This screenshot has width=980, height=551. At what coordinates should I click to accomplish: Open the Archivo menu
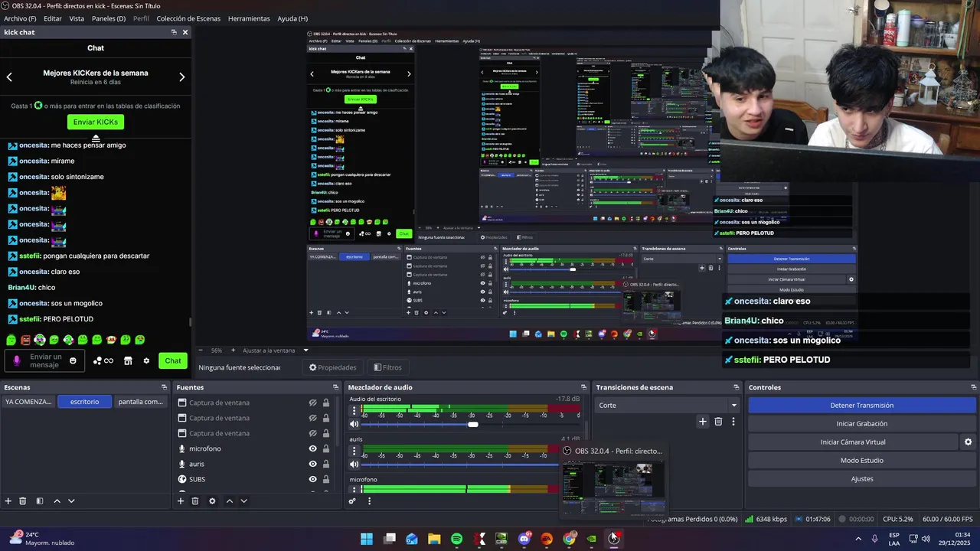20,18
